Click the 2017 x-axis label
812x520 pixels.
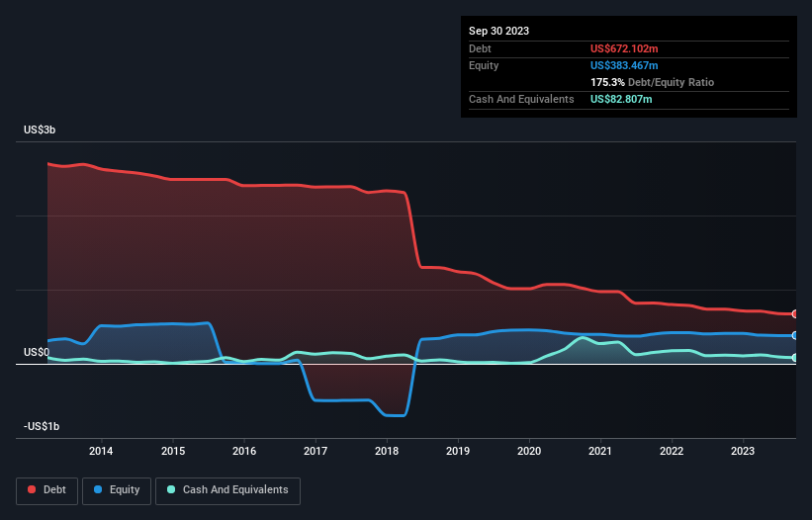point(316,451)
